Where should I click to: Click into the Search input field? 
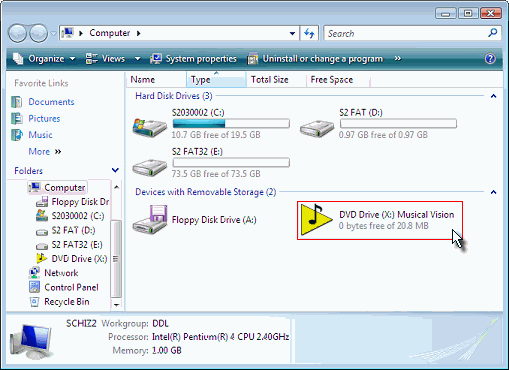click(405, 33)
